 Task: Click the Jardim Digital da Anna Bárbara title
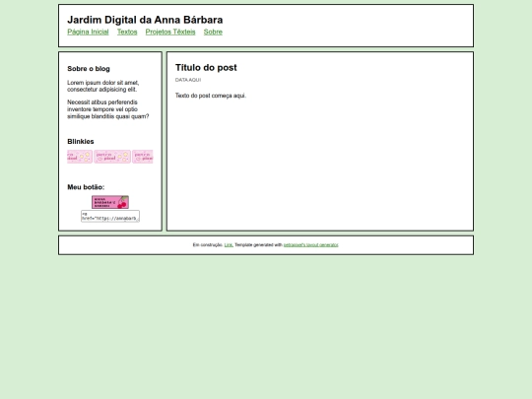(x=145, y=20)
